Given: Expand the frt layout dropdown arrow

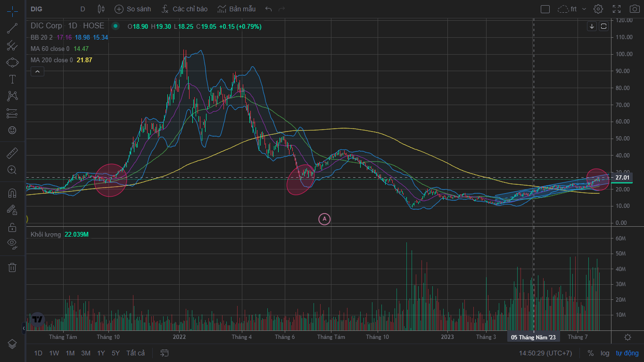Looking at the screenshot, I should tap(584, 9).
